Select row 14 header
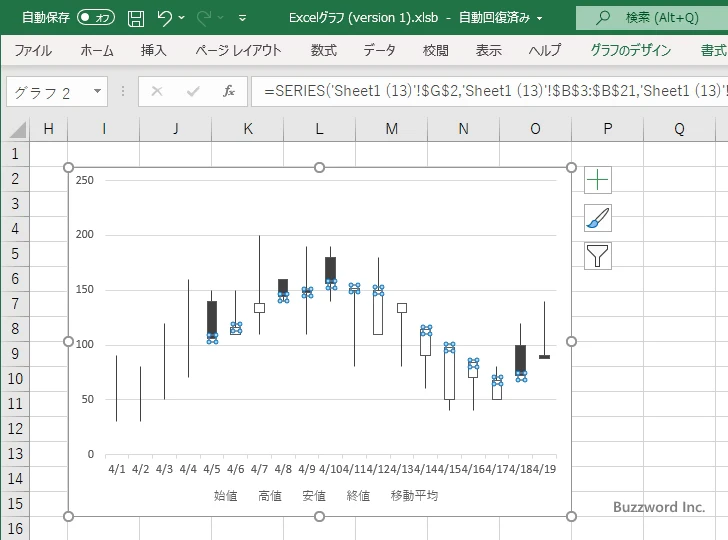728x540 pixels. [x=15, y=479]
